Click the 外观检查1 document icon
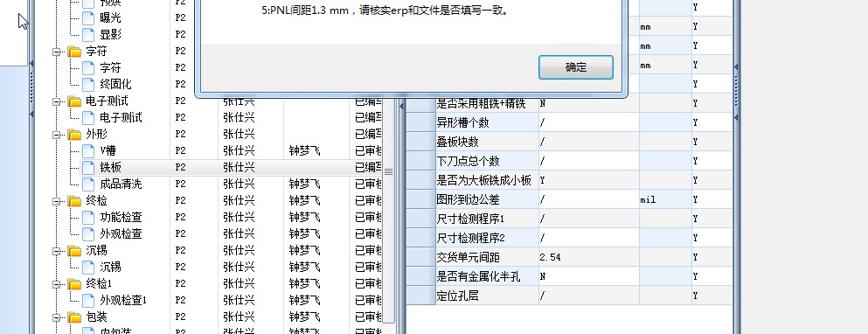868x334 pixels. pyautogui.click(x=88, y=301)
